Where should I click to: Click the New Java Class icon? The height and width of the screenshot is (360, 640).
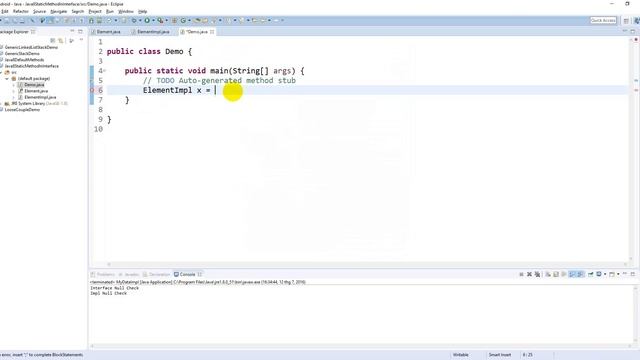pos(183,20)
